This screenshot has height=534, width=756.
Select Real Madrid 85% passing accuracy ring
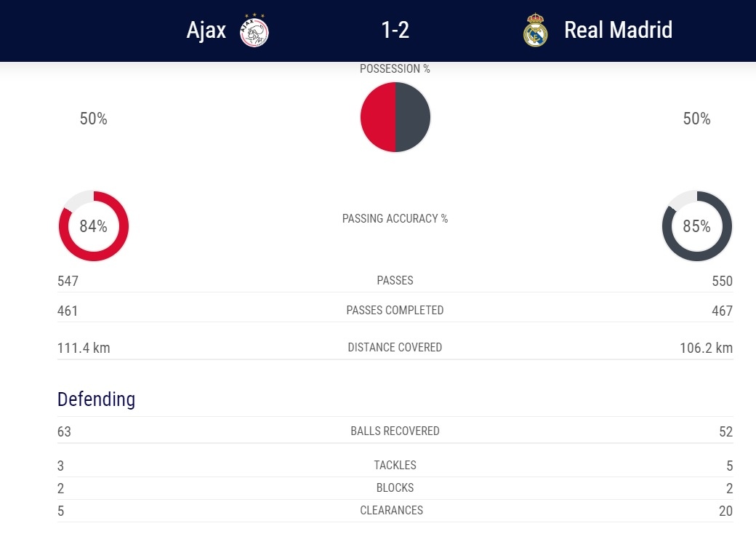click(696, 226)
